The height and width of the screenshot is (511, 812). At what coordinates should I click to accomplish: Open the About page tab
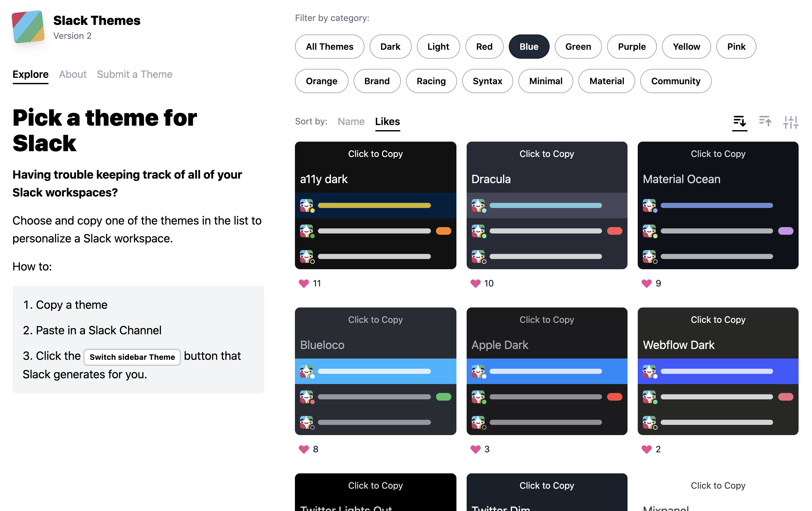tap(72, 74)
